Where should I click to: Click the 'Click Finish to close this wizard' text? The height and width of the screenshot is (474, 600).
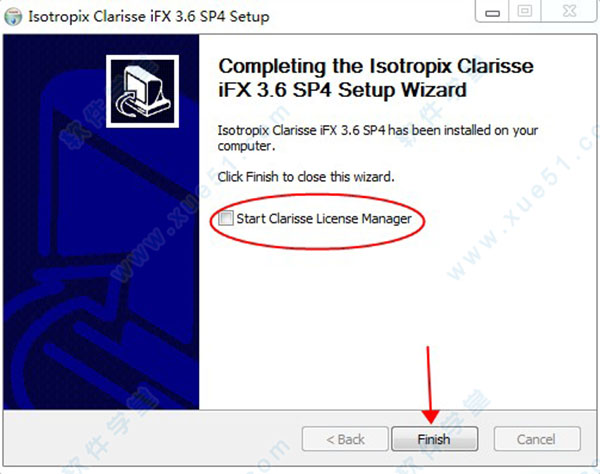point(306,177)
